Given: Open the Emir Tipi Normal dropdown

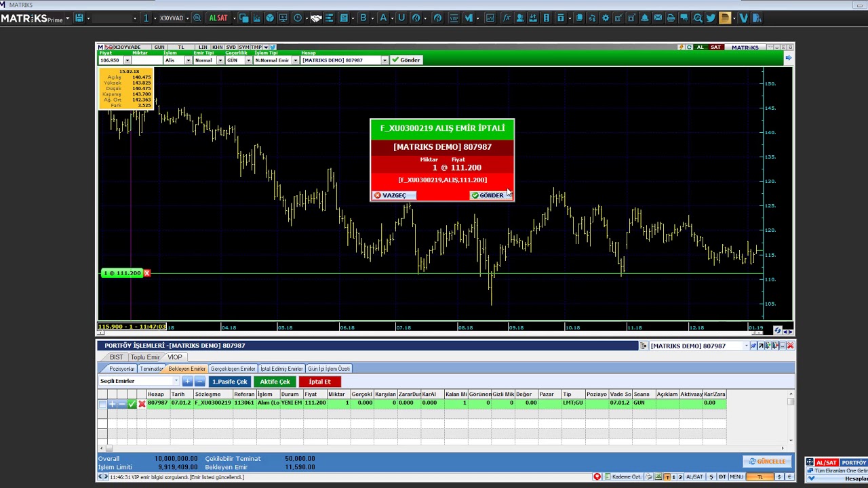Looking at the screenshot, I should (220, 60).
